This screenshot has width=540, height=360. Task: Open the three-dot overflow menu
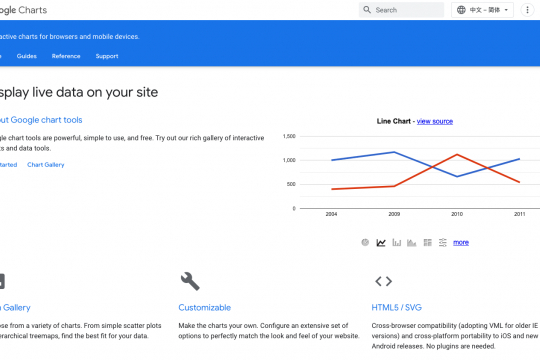(527, 10)
